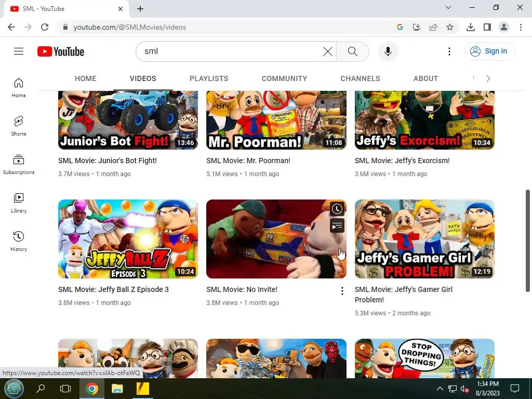Select the VIDEOS channel tab
Screen dimensions: 532x399
[x=143, y=79]
